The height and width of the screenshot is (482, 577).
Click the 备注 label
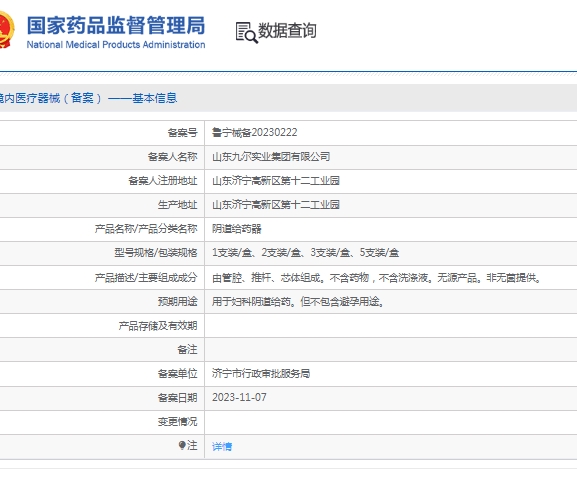pos(187,350)
